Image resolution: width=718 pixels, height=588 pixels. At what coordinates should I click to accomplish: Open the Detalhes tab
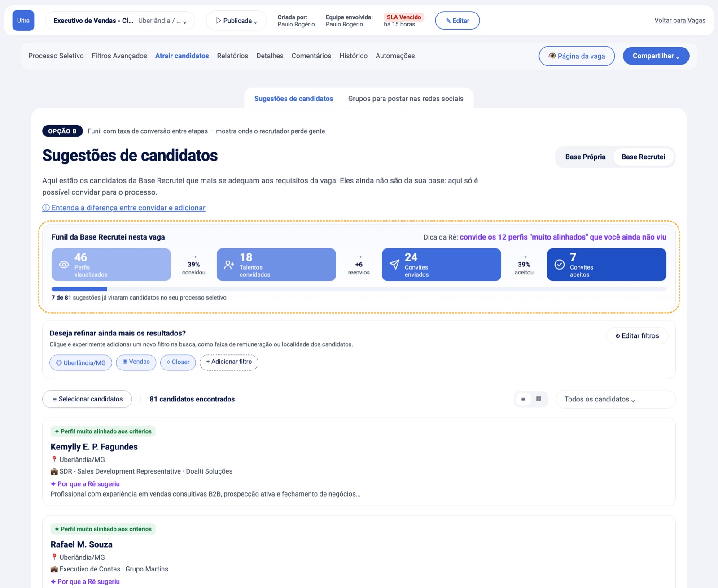pyautogui.click(x=270, y=56)
